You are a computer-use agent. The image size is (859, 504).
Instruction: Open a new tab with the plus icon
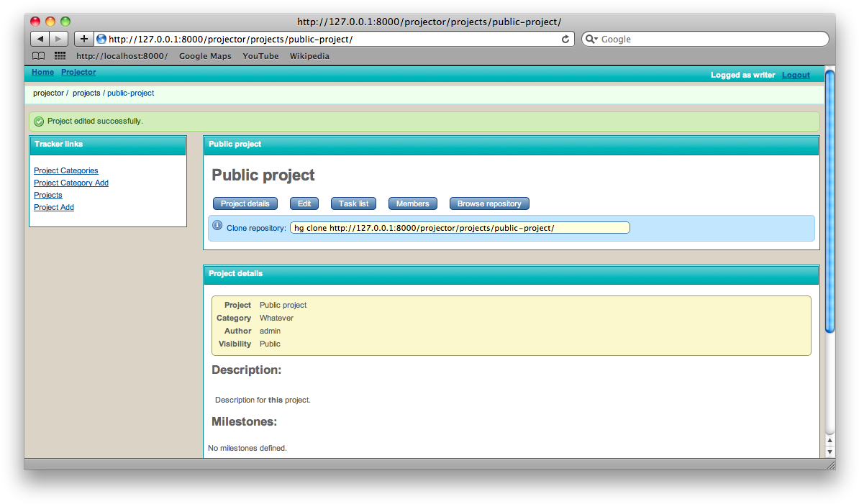click(83, 39)
